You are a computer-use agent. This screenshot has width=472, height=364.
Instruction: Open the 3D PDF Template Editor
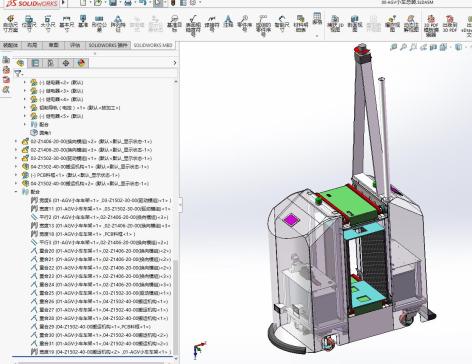(x=431, y=25)
